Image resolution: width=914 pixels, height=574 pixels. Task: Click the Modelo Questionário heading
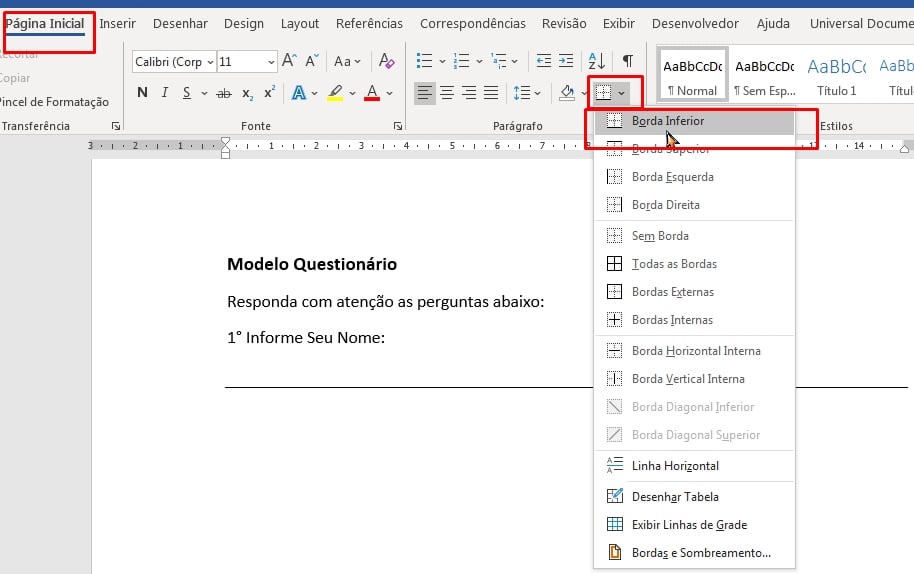[312, 264]
